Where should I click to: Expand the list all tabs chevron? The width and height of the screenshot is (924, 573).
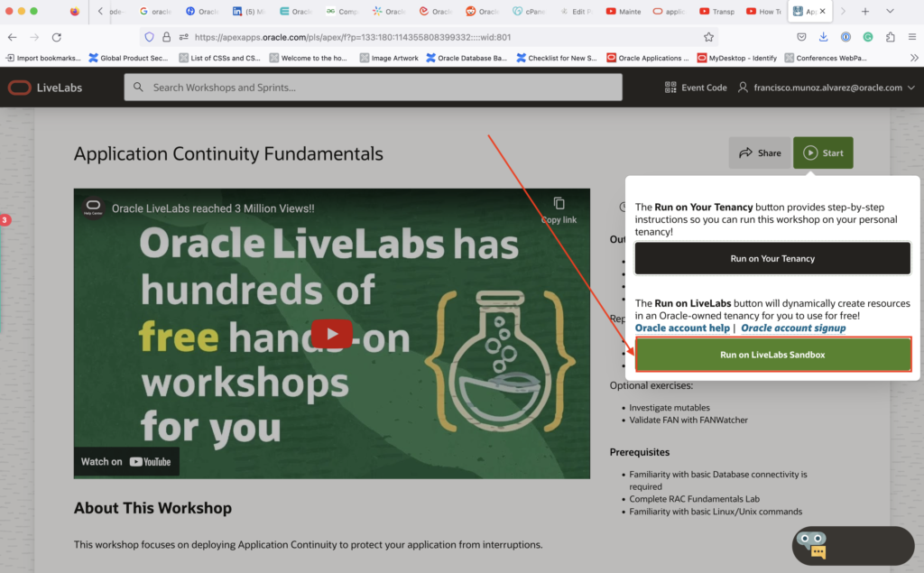tap(890, 11)
